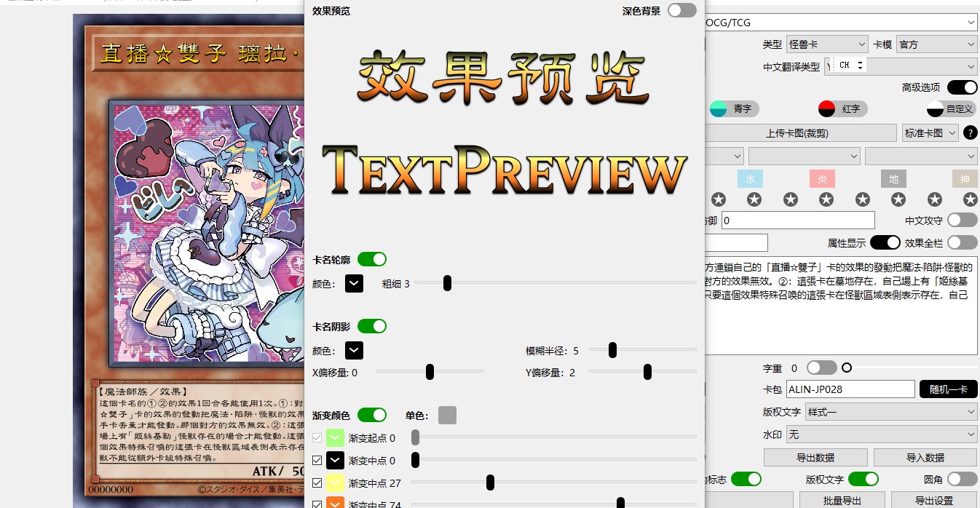Click the level star below 炎
The width and height of the screenshot is (980, 508).
click(826, 199)
